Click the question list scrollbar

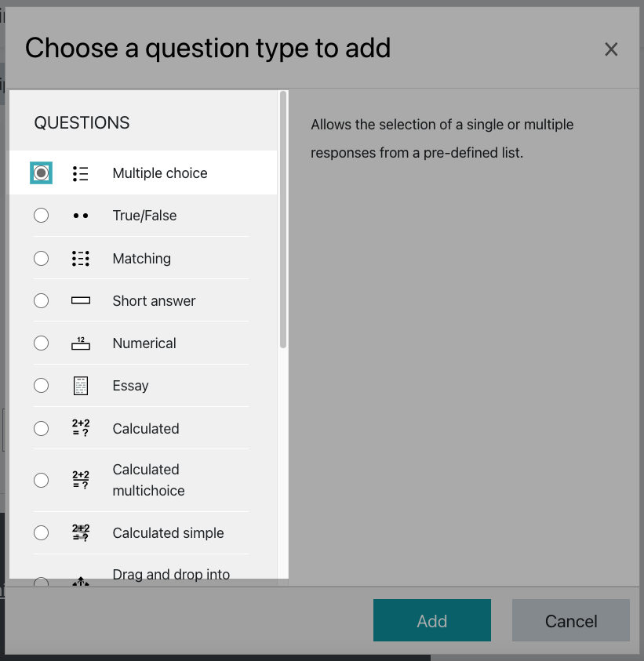[283, 220]
